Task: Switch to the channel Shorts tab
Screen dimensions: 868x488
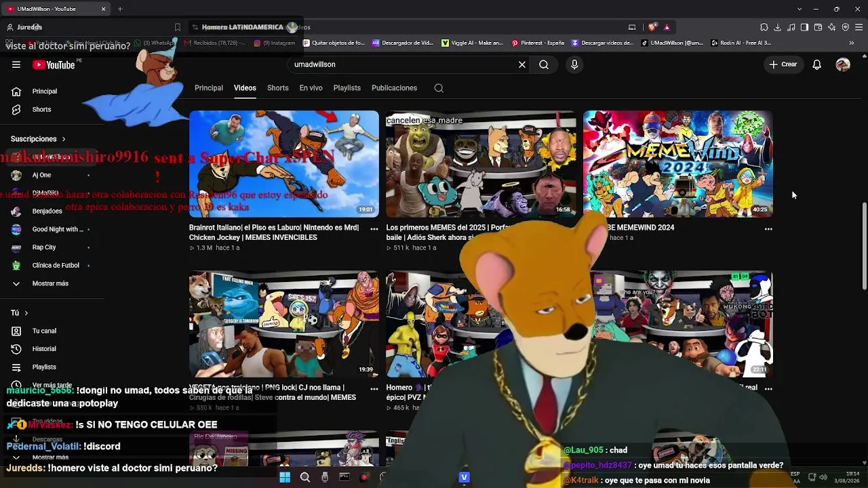Action: pos(278,88)
